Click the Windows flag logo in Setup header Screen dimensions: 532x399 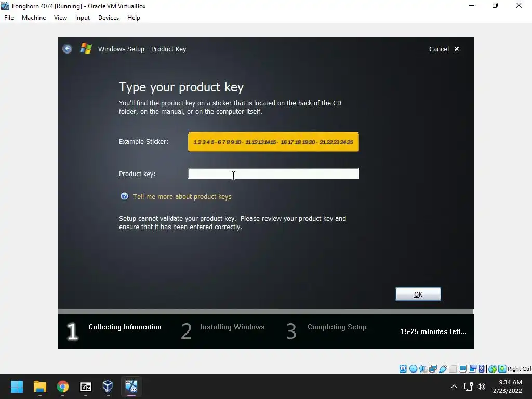(86, 48)
